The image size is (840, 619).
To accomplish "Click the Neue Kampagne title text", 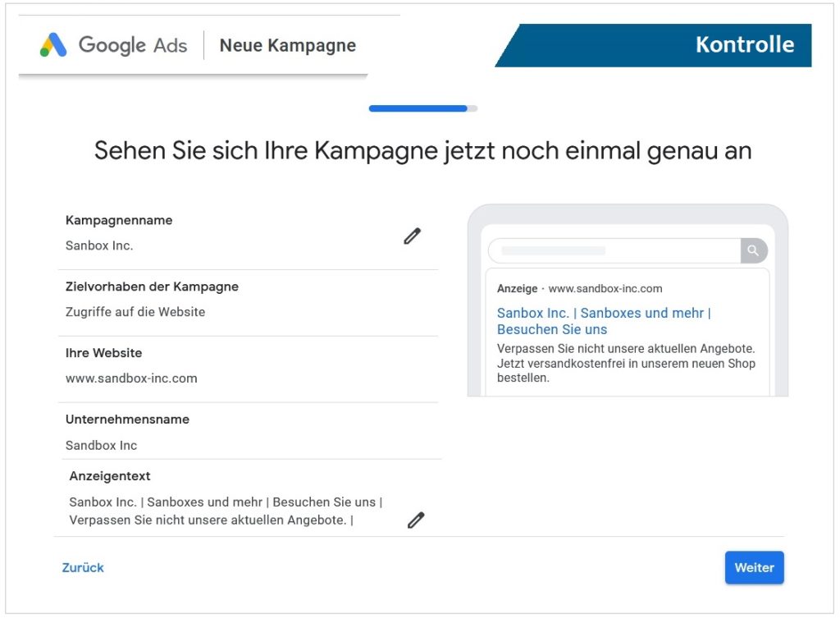I will point(288,45).
